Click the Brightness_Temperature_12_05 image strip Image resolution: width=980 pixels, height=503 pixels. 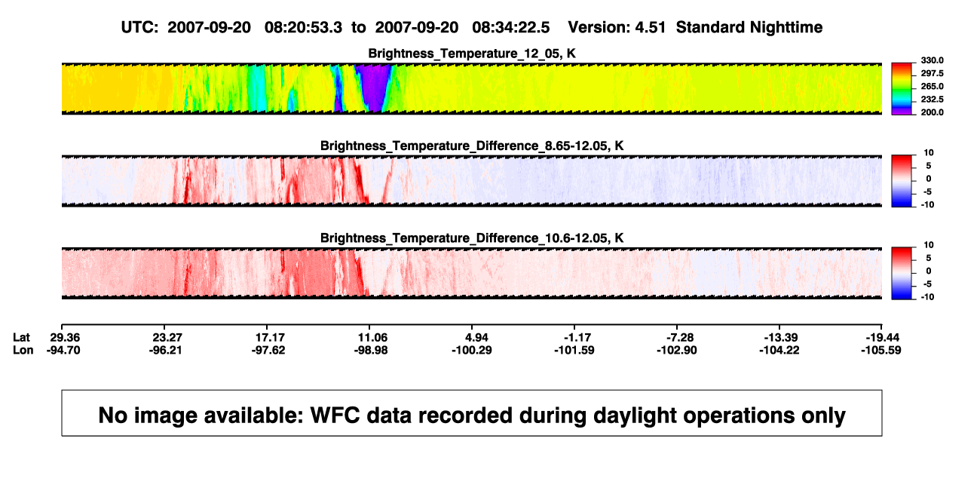472,89
